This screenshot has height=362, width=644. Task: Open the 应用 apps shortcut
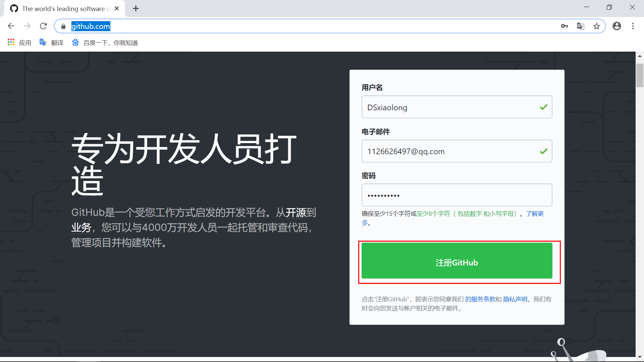coord(19,43)
